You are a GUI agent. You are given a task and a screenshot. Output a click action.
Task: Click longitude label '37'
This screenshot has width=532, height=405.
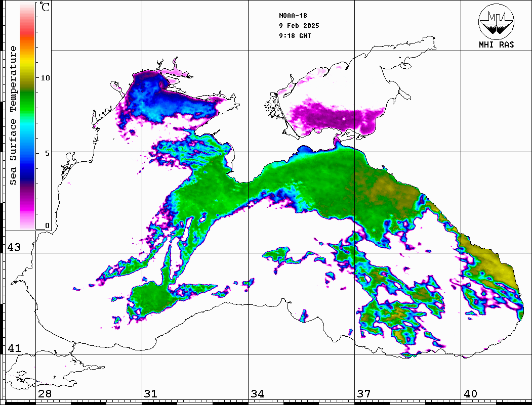coord(364,393)
